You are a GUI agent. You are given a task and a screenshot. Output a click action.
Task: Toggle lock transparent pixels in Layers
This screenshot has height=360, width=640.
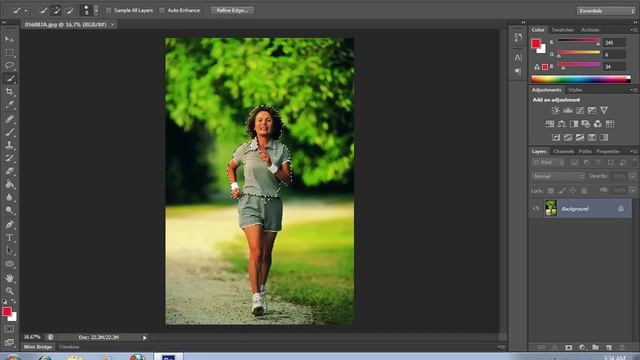[x=551, y=191]
